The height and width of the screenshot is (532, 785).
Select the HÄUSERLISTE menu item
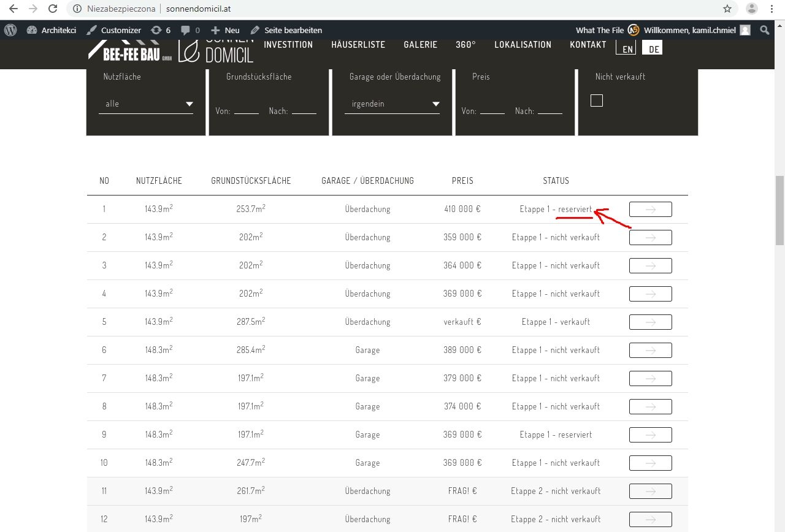[x=358, y=44]
